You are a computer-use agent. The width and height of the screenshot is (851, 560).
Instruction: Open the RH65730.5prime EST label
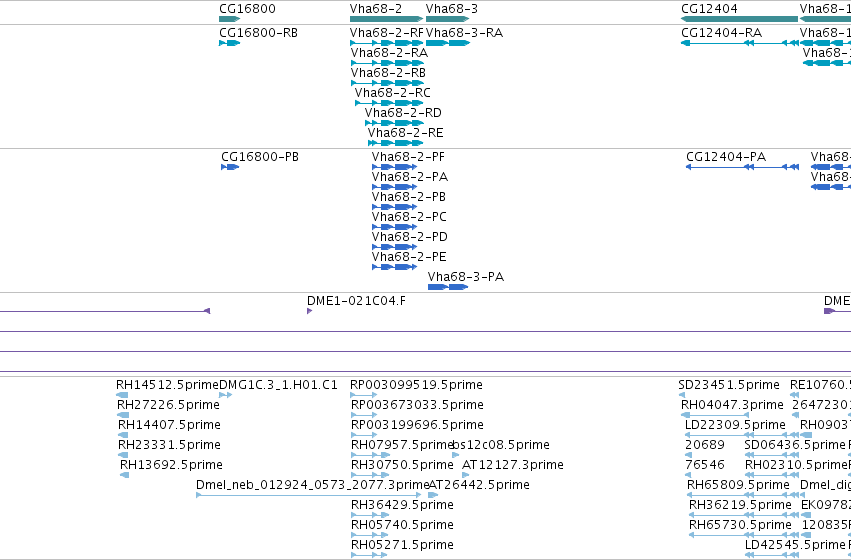pos(740,525)
